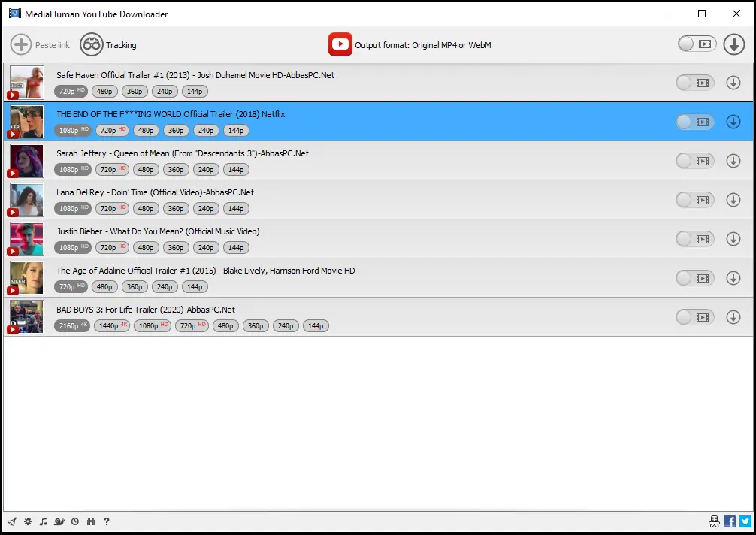Open the Facebook share icon
The image size is (756, 535).
[730, 521]
